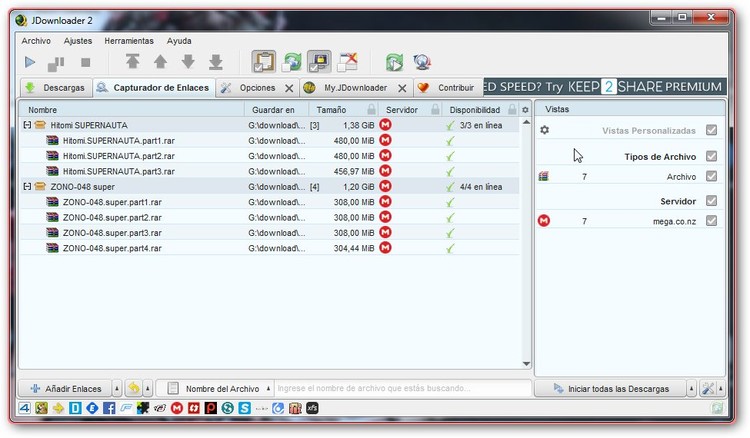Click the check for updates icon
The height and width of the screenshot is (438, 750).
tap(395, 62)
